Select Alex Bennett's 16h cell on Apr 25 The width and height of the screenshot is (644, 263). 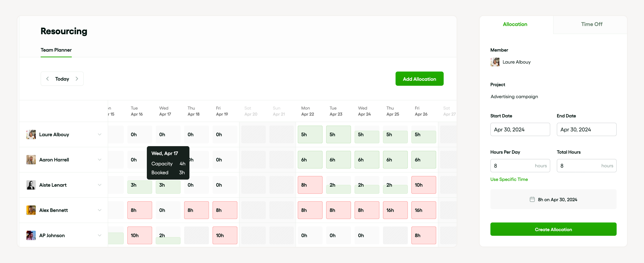pos(395,210)
